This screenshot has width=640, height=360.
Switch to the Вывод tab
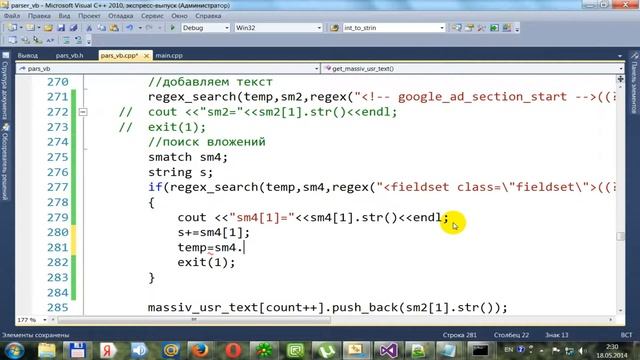[x=28, y=56]
